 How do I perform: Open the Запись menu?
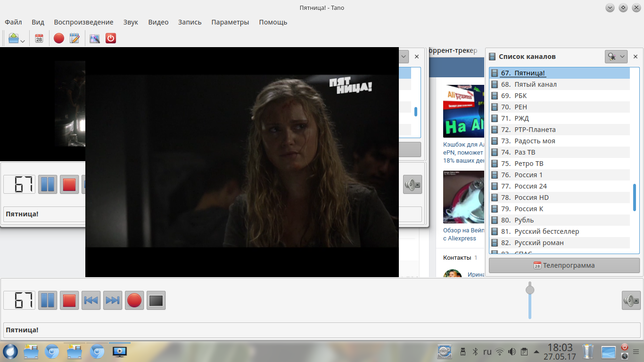pos(190,22)
